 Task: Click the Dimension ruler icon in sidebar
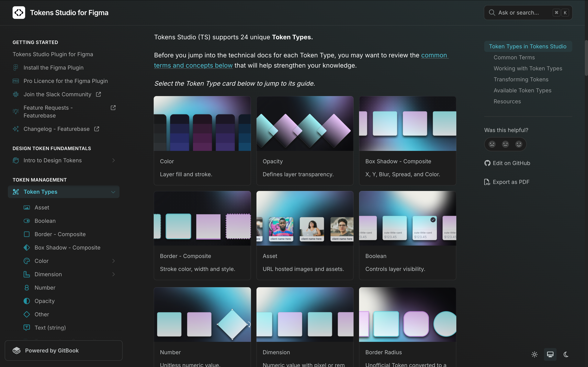pos(27,274)
